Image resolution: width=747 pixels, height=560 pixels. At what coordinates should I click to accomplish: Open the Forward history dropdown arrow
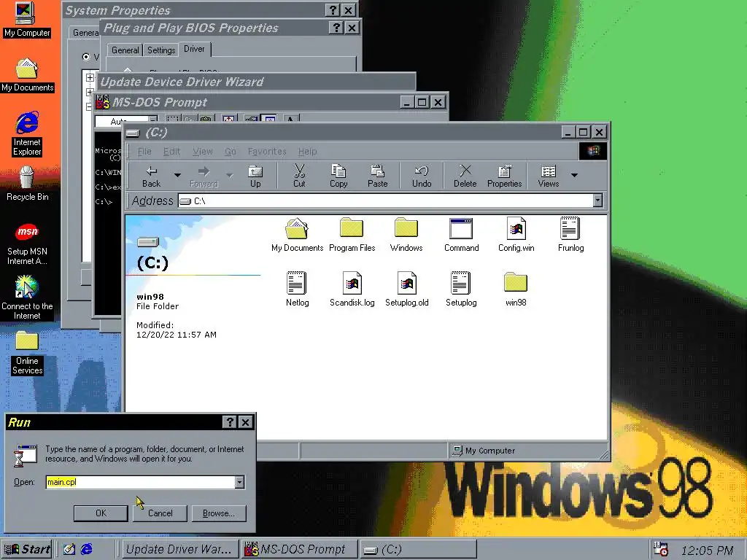230,175
